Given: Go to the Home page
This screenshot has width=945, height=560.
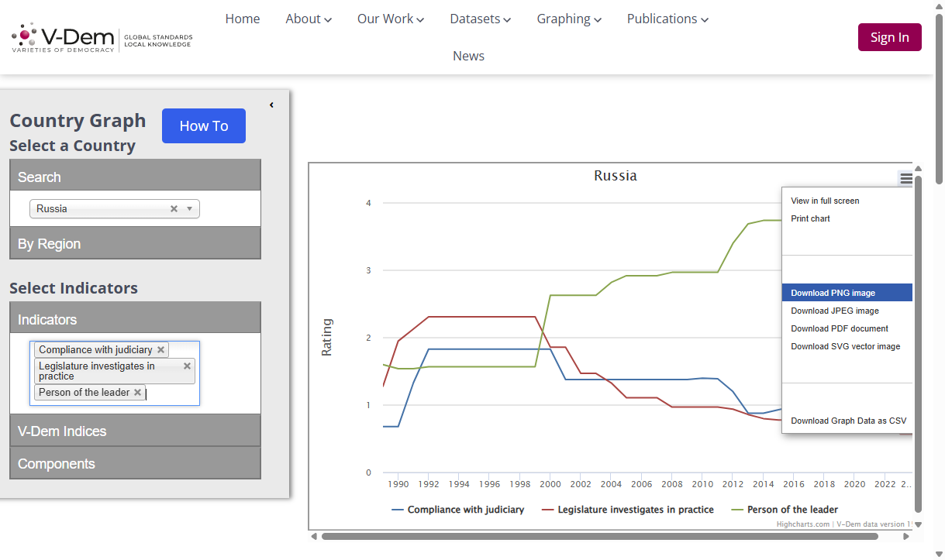Looking at the screenshot, I should tap(243, 19).
